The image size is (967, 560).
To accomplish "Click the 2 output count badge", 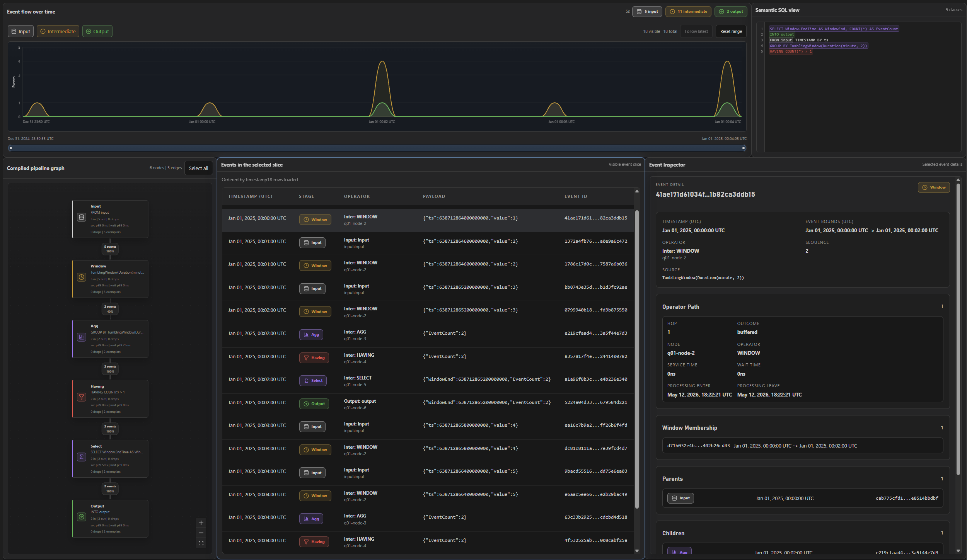I will [x=731, y=12].
